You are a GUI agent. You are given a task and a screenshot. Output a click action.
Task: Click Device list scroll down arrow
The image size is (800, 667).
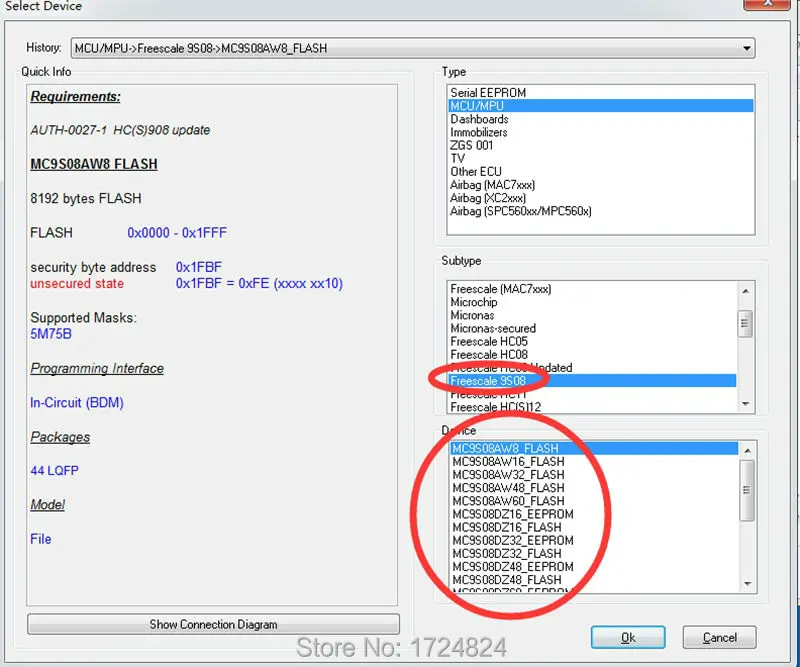(747, 584)
